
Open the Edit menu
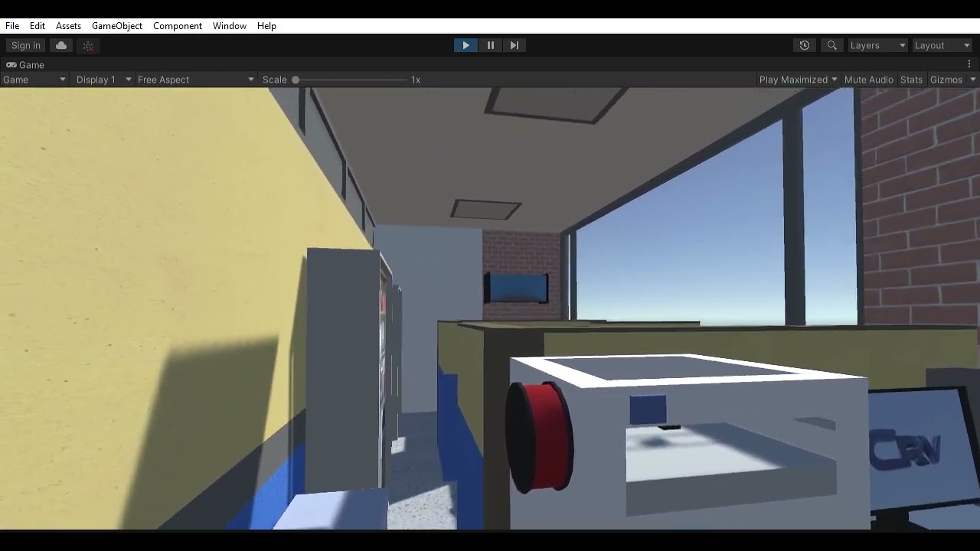[x=38, y=26]
